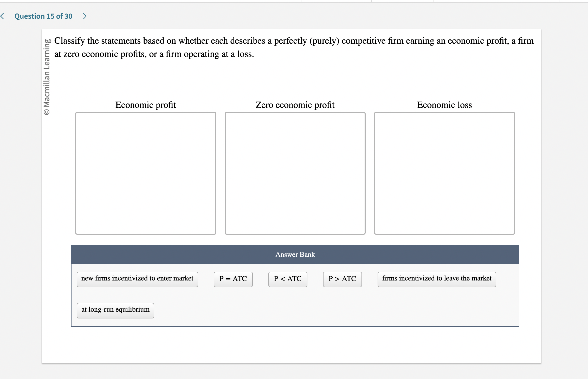The height and width of the screenshot is (379, 588).
Task: Click the Answer Bank header bar
Action: coord(295,254)
